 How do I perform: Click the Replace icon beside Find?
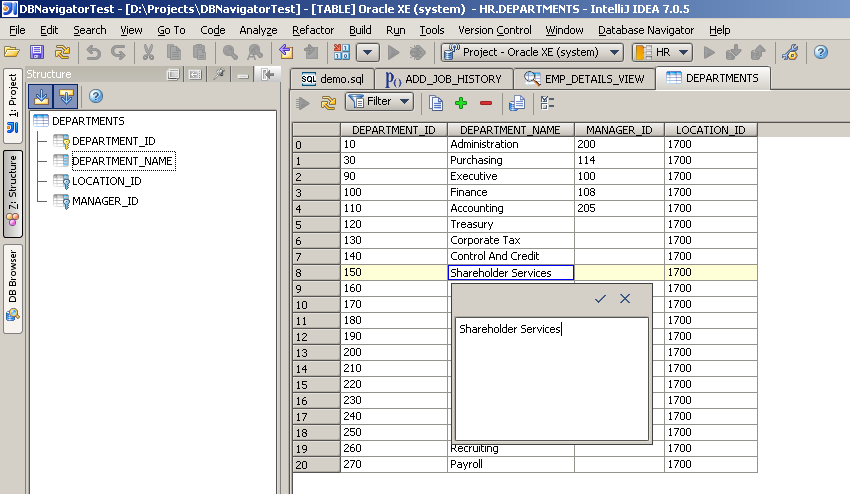(x=254, y=53)
